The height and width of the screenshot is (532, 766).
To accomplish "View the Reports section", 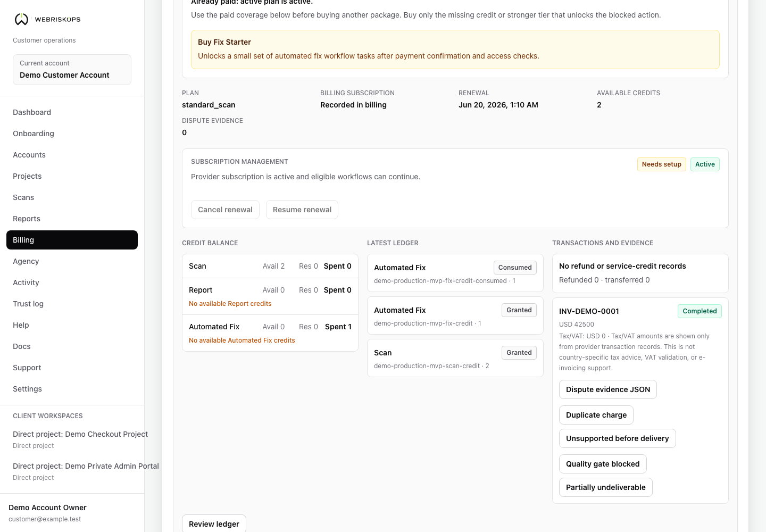I will [72, 219].
